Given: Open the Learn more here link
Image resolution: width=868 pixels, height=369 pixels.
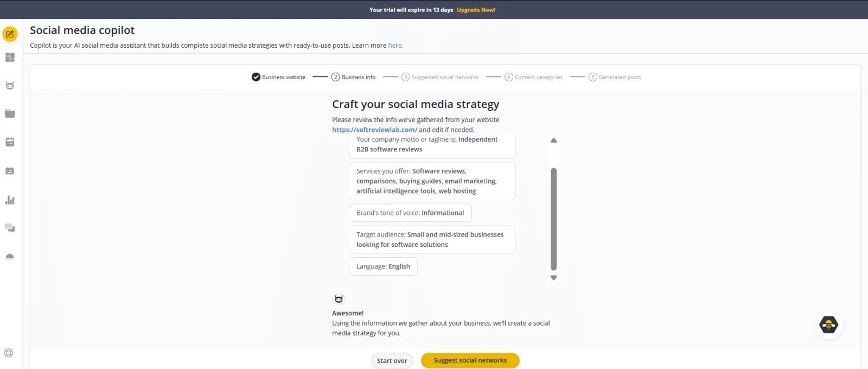Looking at the screenshot, I should 395,46.
